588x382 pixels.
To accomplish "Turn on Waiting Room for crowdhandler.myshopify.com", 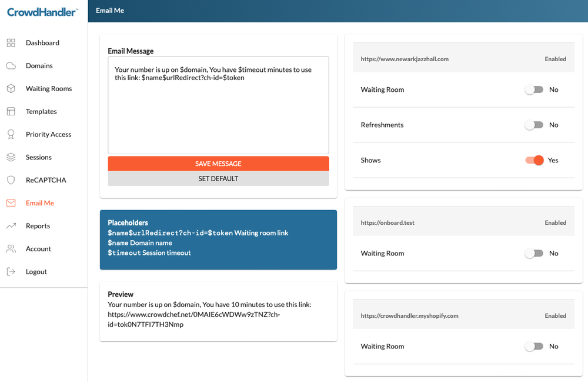I will point(534,346).
